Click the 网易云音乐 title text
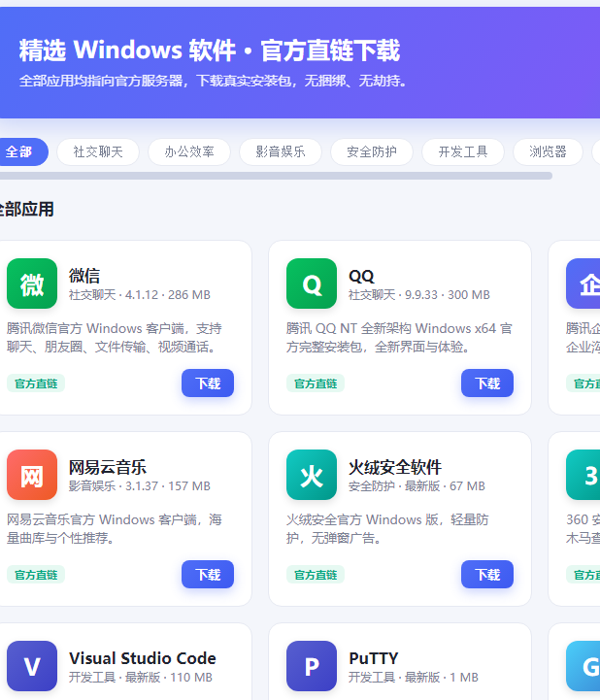Image resolution: width=600 pixels, height=700 pixels. pyautogui.click(x=108, y=467)
